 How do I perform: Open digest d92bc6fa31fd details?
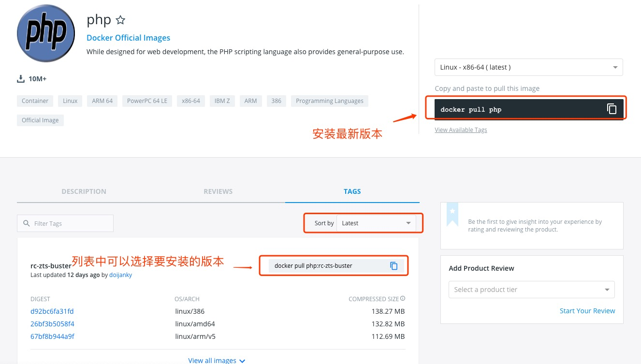point(52,311)
